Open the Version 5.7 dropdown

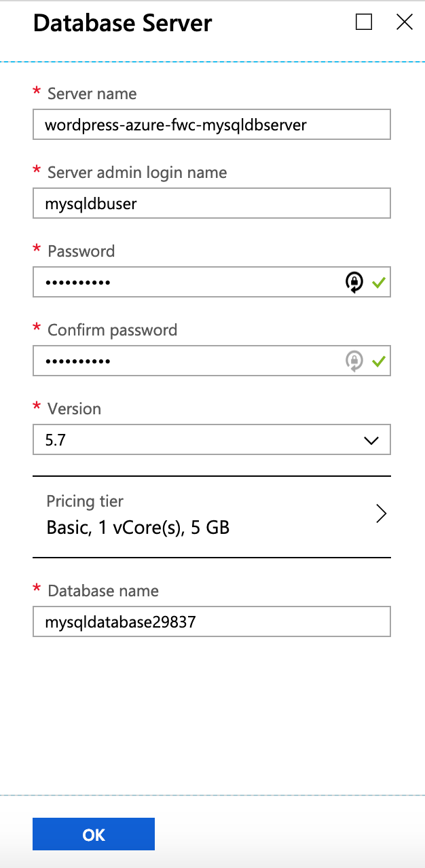tap(204, 440)
